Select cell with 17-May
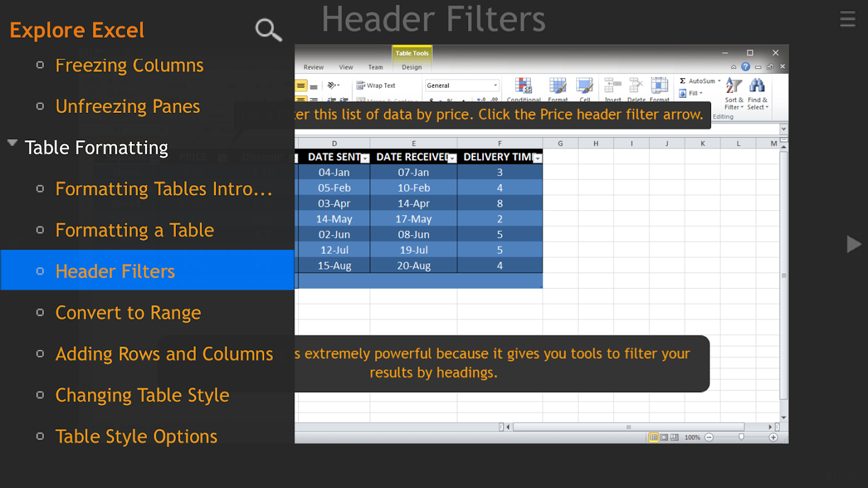The width and height of the screenshot is (868, 488). point(413,219)
